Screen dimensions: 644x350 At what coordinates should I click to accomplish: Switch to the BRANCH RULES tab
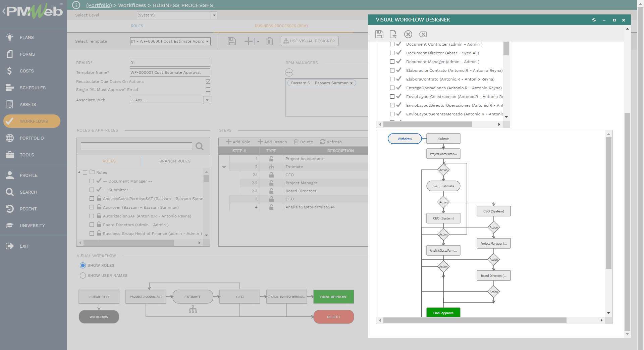[175, 161]
